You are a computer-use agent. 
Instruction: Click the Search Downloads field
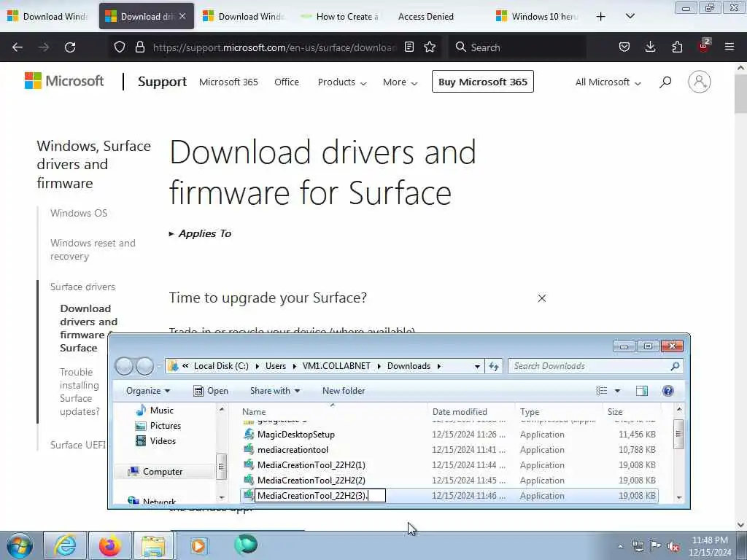[595, 366]
